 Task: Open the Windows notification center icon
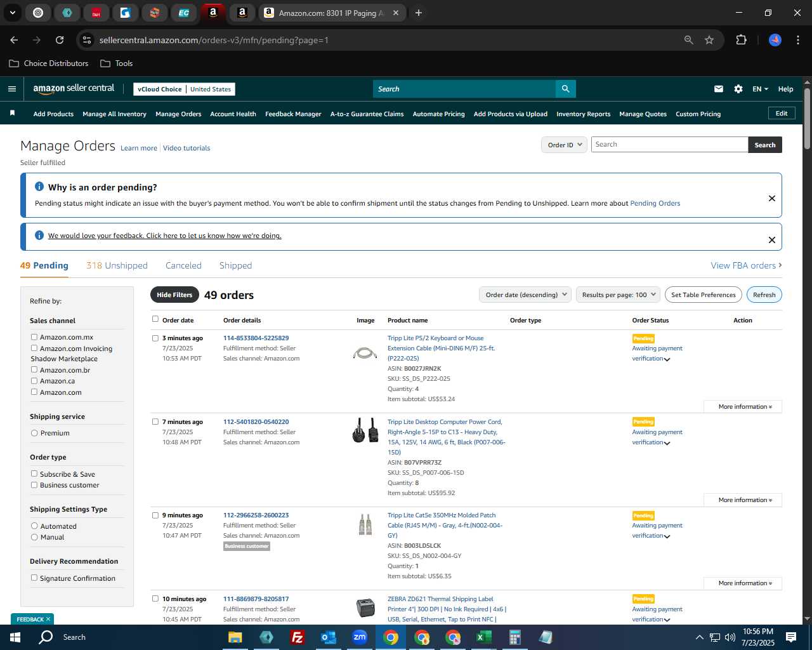coord(791,637)
